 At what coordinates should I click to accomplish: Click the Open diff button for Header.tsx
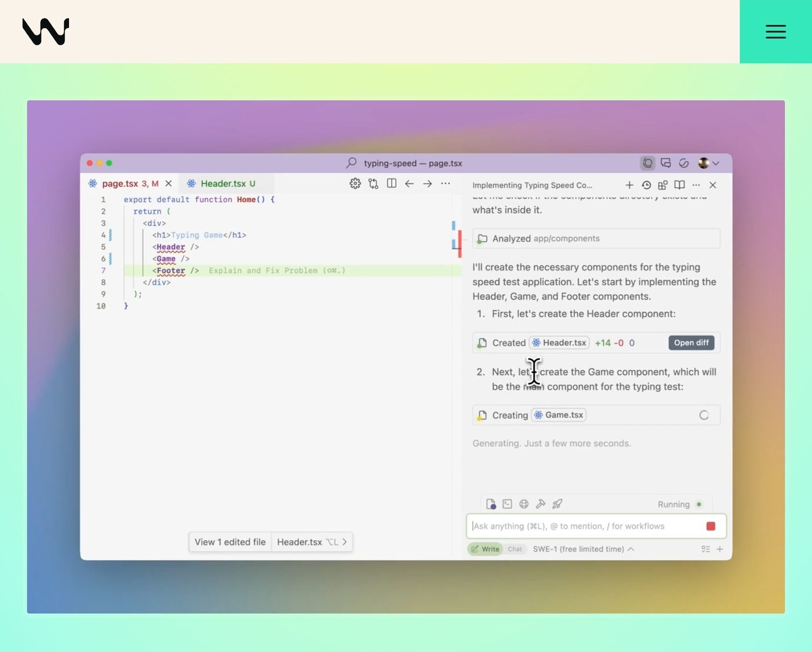[x=691, y=343]
